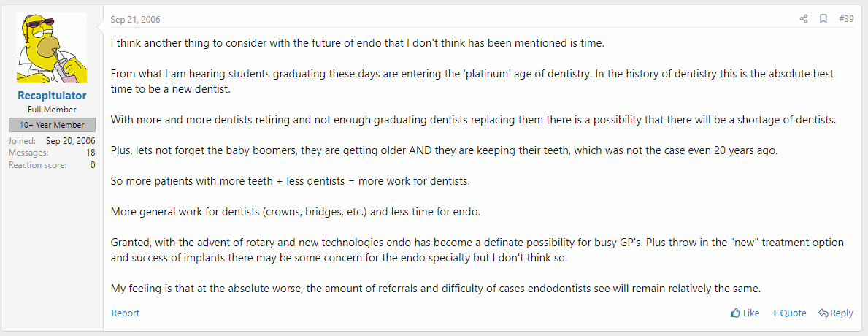
Task: Open the Sep 21, 2006 post date link
Action: tap(136, 19)
